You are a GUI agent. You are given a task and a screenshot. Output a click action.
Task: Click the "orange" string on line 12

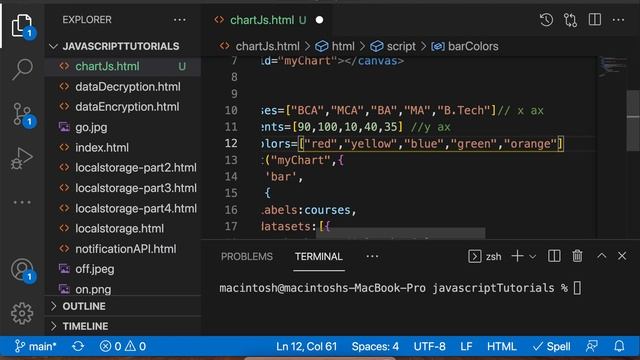coord(530,144)
